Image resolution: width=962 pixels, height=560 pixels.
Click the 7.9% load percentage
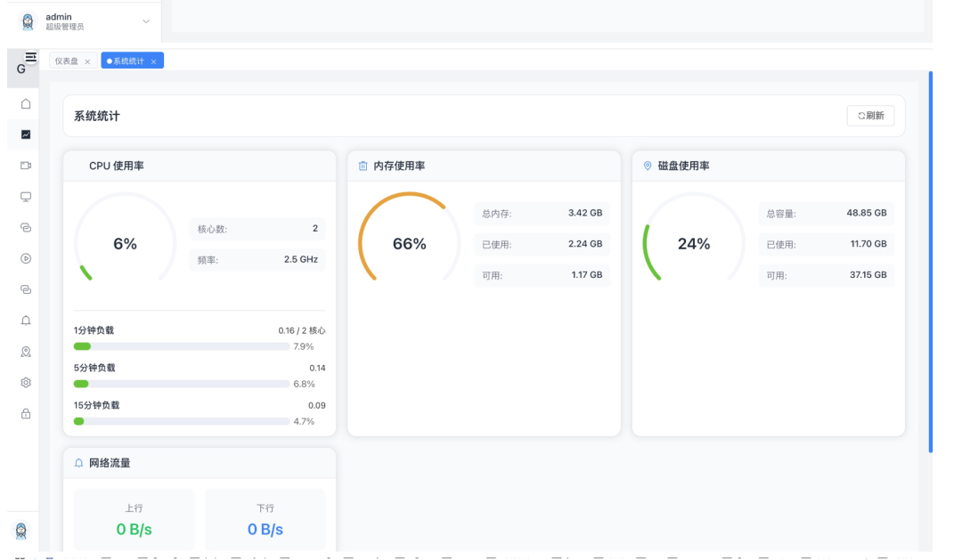(304, 346)
